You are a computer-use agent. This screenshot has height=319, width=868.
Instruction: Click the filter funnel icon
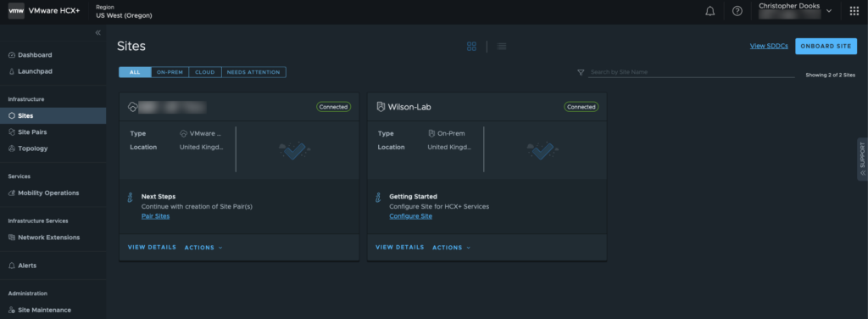pos(581,73)
